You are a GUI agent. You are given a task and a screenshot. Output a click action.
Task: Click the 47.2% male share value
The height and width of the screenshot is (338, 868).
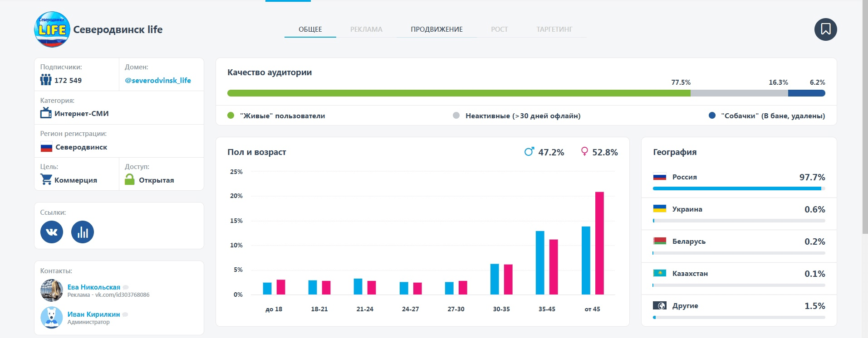551,152
